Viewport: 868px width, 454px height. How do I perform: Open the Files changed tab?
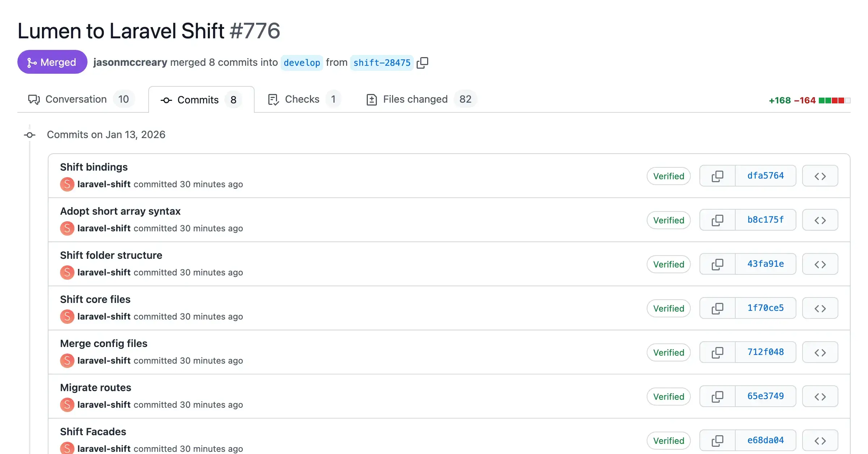click(414, 99)
